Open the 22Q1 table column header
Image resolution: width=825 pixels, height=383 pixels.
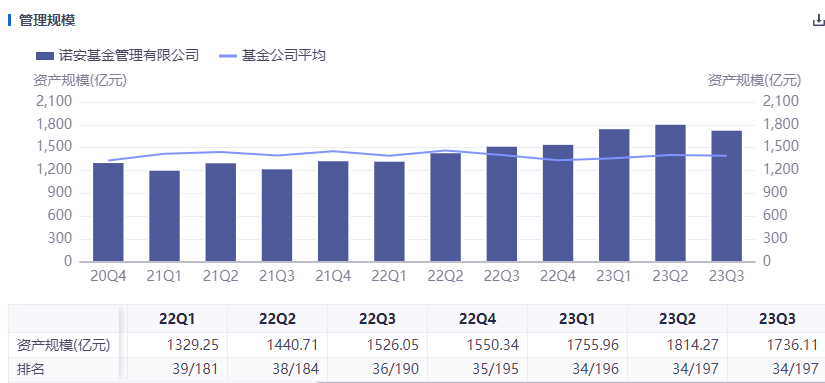click(177, 318)
